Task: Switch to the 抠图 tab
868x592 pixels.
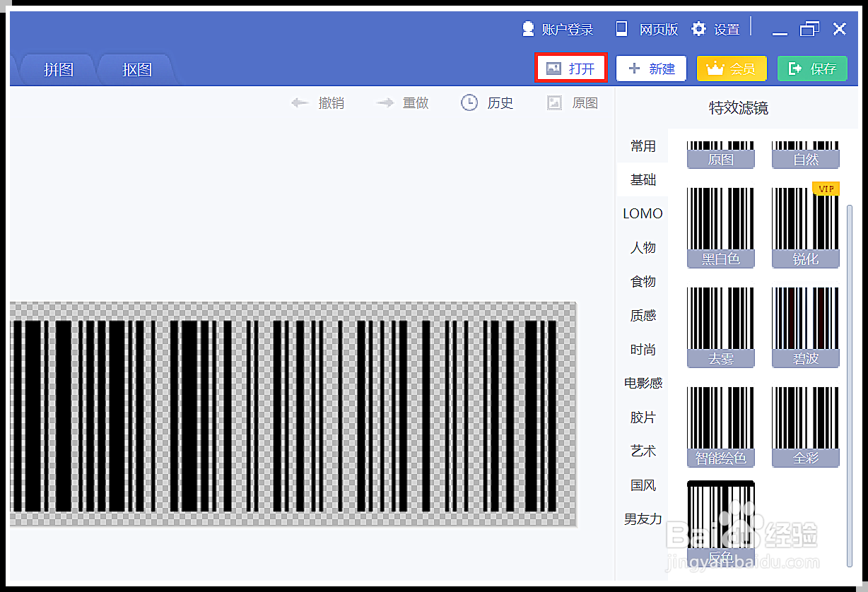Action: 136,69
